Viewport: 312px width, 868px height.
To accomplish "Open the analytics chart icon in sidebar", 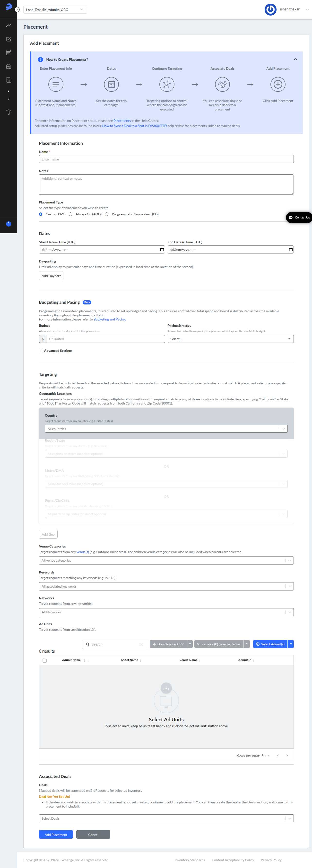I will 9,25.
